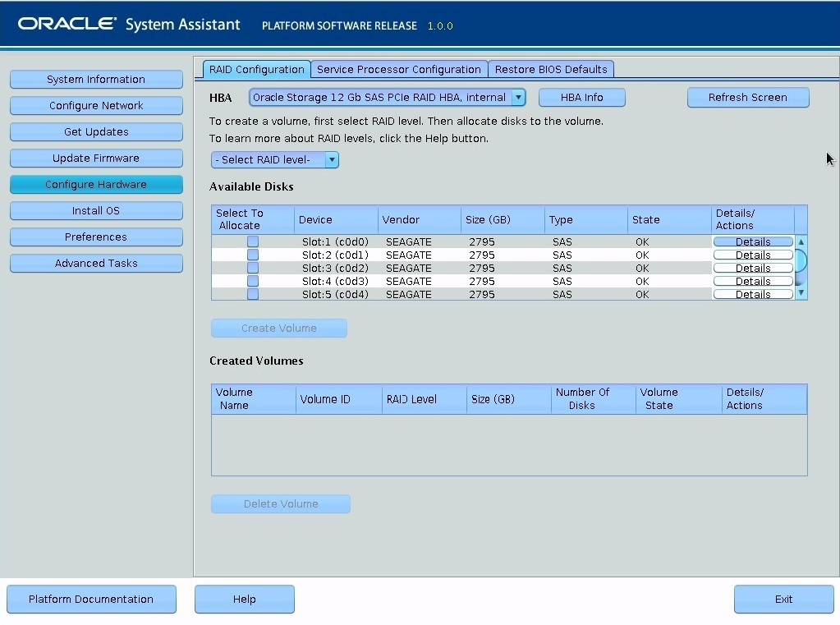Select the RAID Configuration tab
Image resolution: width=840 pixels, height=625 pixels.
[256, 70]
